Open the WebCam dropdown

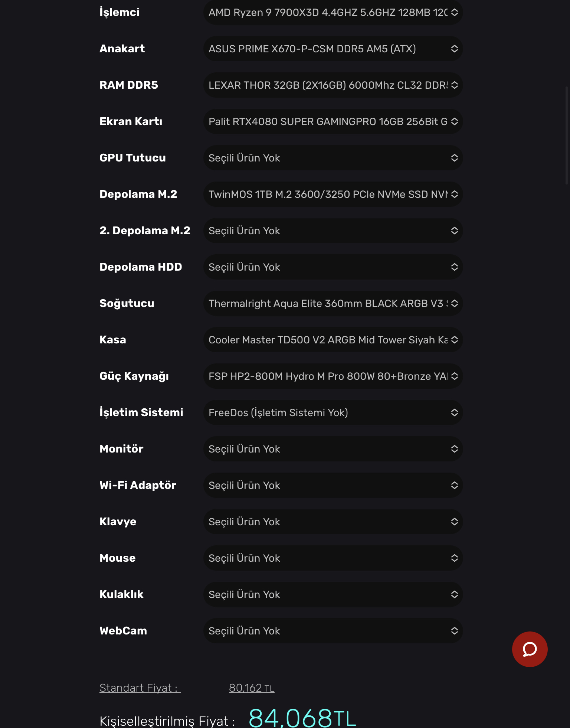pyautogui.click(x=333, y=631)
